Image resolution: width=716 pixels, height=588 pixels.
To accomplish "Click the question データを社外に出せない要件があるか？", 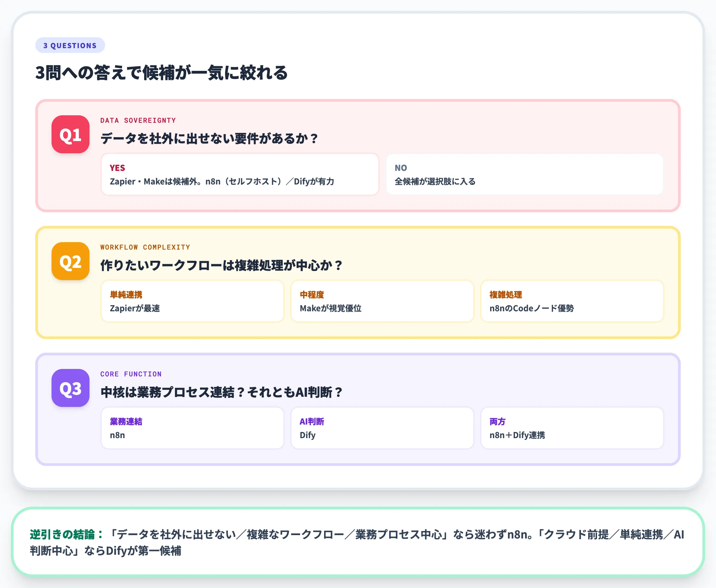I will point(210,138).
